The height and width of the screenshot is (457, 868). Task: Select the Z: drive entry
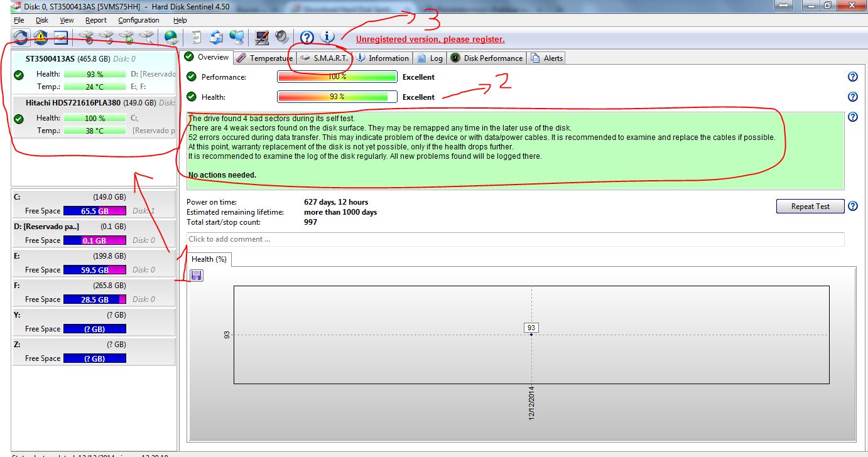tap(94, 352)
